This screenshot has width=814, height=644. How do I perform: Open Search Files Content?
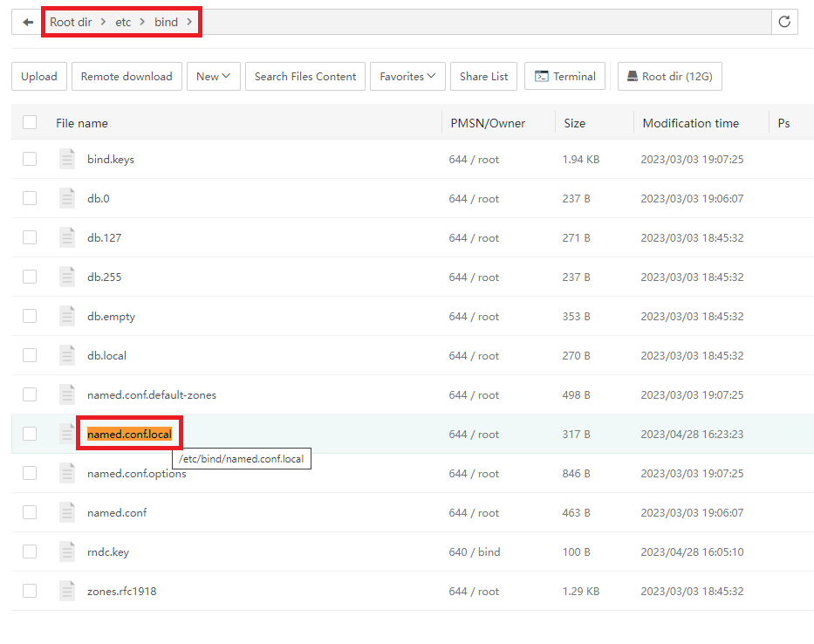(305, 77)
